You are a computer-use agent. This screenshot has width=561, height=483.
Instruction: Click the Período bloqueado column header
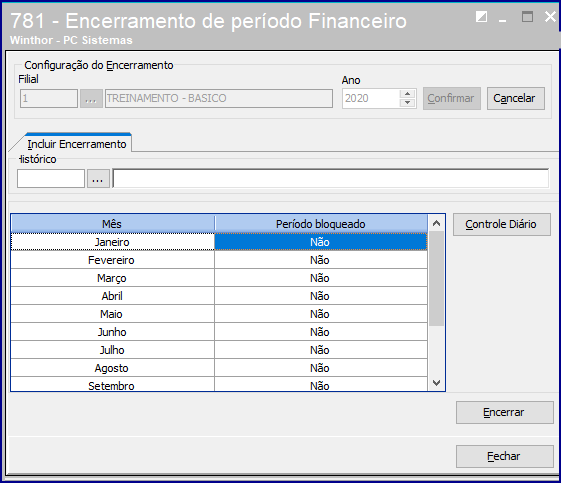pyautogui.click(x=321, y=224)
